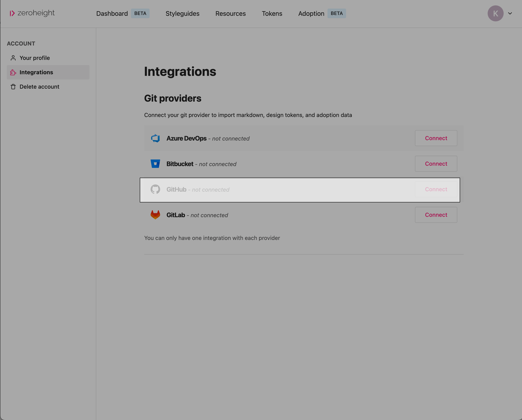Connect Bitbucket

coord(436,164)
